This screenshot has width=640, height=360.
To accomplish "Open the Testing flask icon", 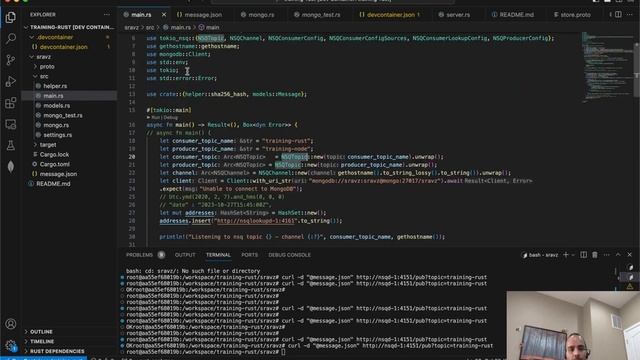I will coord(11,145).
